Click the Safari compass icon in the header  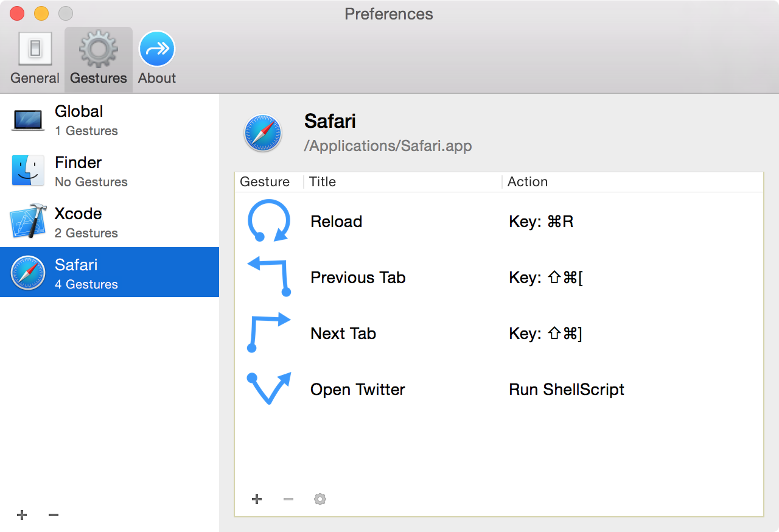pyautogui.click(x=263, y=133)
